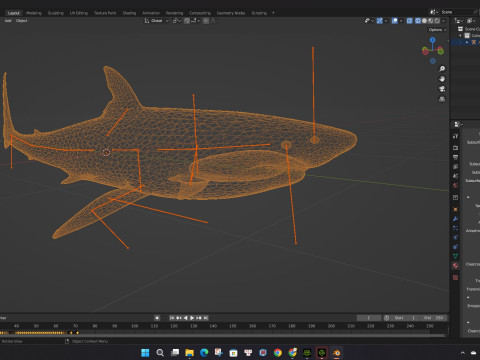Switch to Geometry Nodes workspace tab
This screenshot has width=480, height=360.
pyautogui.click(x=231, y=13)
